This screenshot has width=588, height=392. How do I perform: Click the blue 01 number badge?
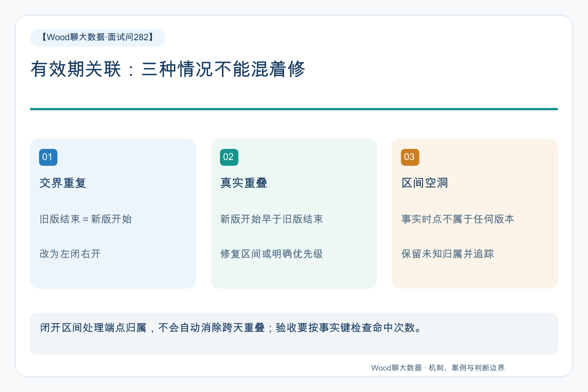click(48, 157)
